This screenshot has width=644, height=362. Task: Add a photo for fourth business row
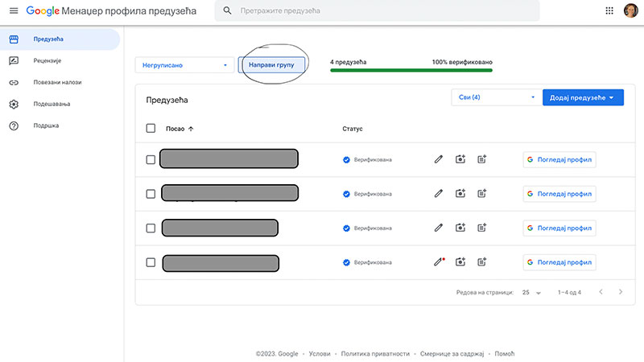click(460, 262)
